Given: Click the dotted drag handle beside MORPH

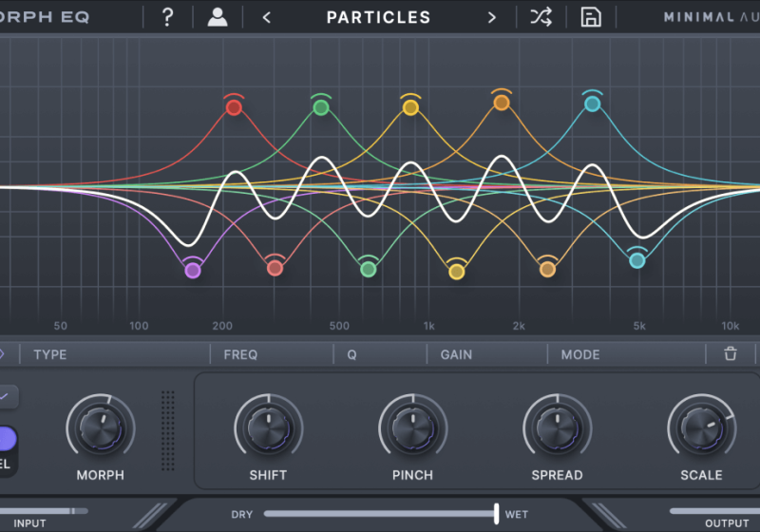Looking at the screenshot, I should [x=168, y=430].
